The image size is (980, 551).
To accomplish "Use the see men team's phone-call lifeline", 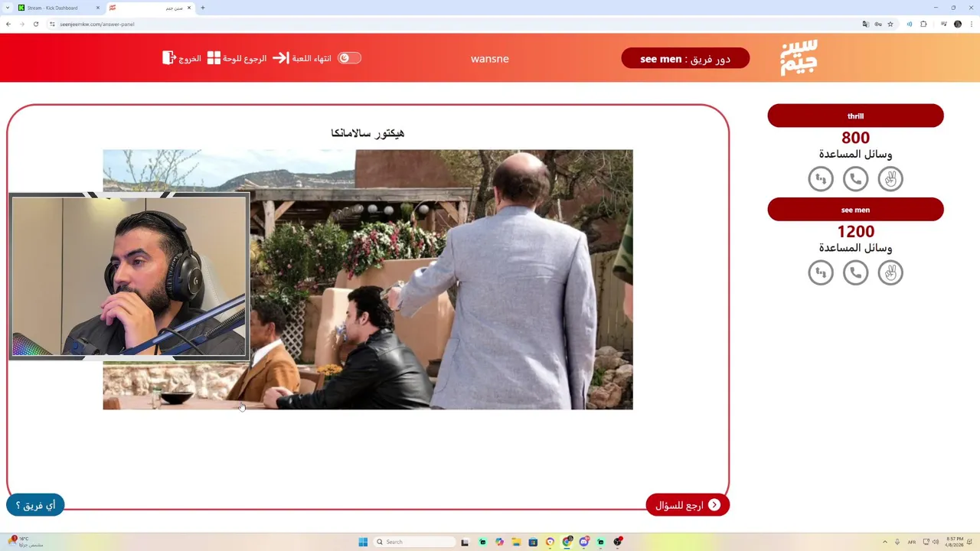I will [x=855, y=272].
